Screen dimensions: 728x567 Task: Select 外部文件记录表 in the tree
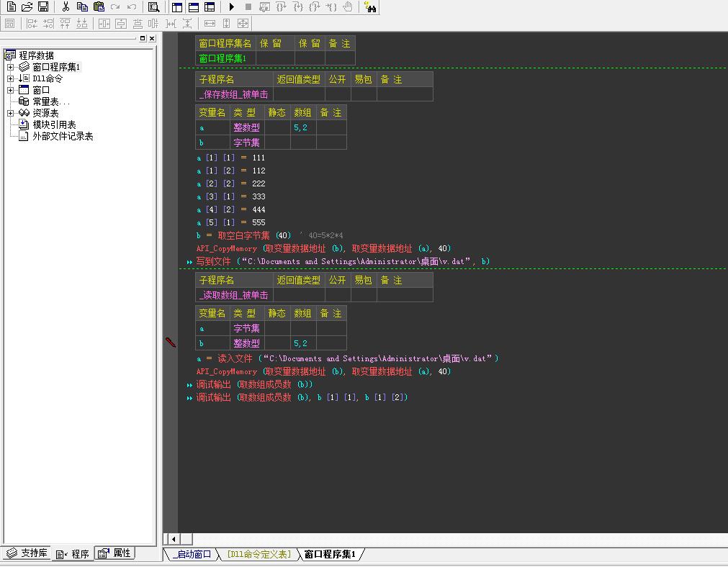coord(63,137)
